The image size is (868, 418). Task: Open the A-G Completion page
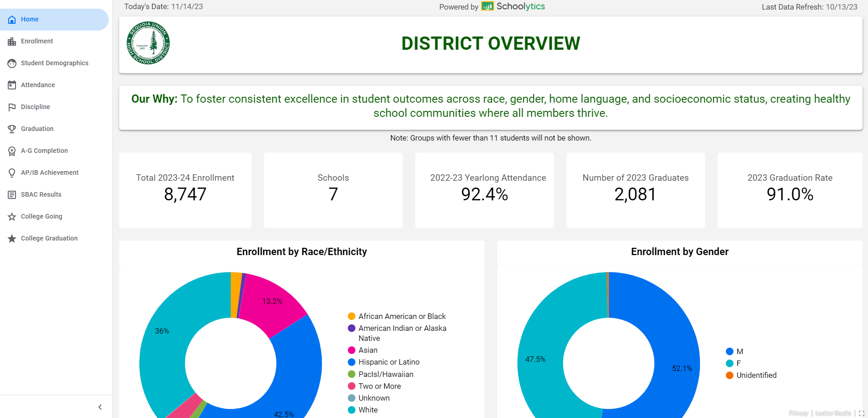(x=54, y=151)
